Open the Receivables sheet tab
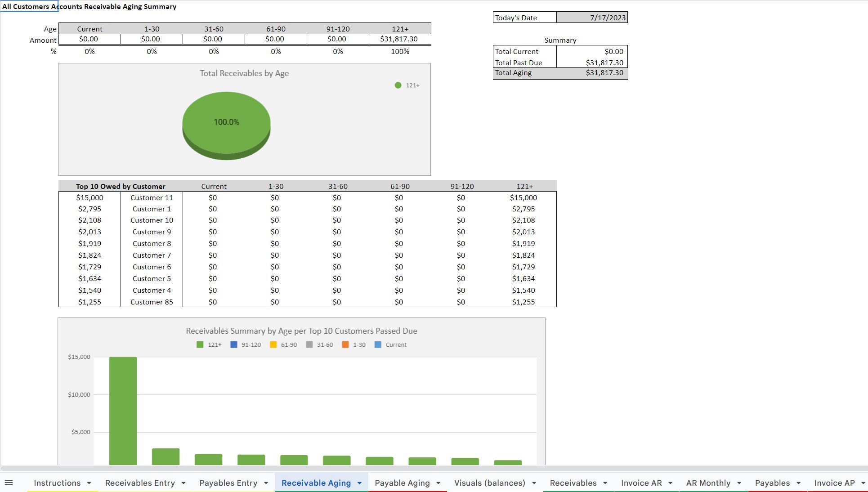This screenshot has width=868, height=492. point(573,483)
